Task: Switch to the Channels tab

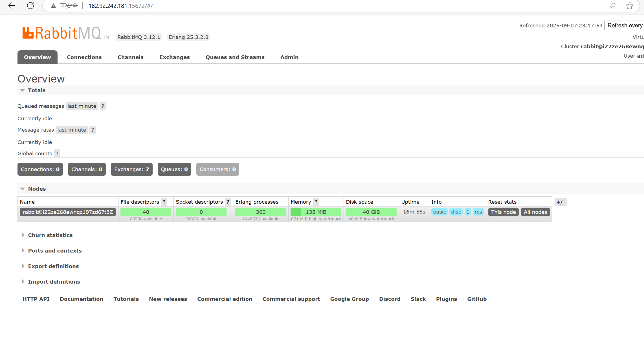Action: (x=130, y=57)
